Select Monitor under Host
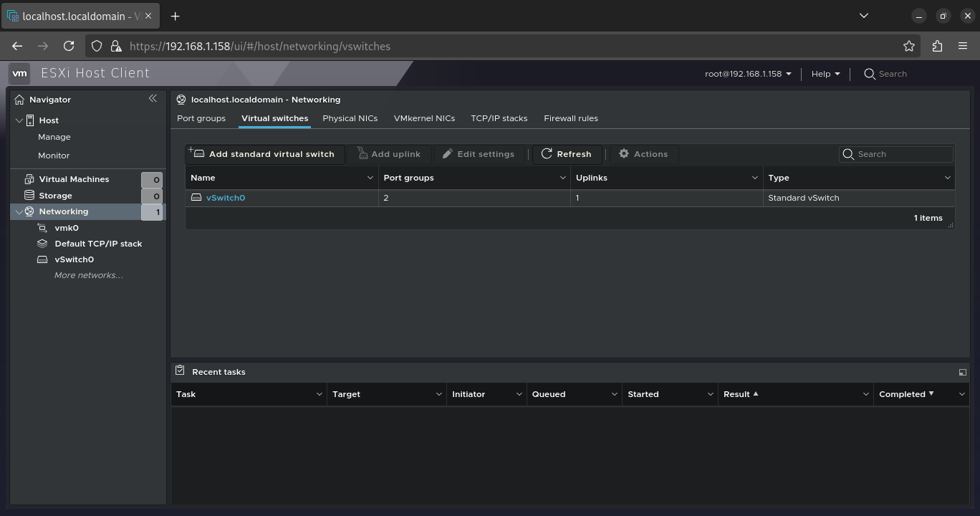Image resolution: width=980 pixels, height=516 pixels. (x=54, y=156)
